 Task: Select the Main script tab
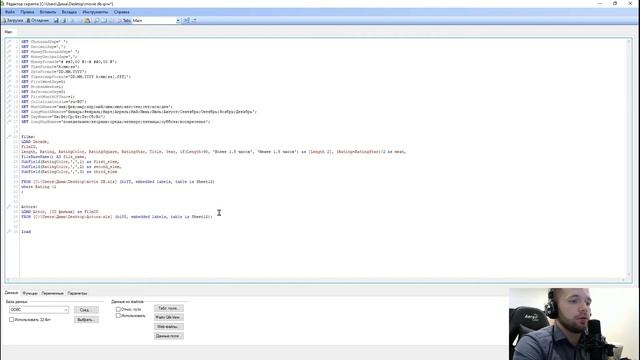(9, 32)
